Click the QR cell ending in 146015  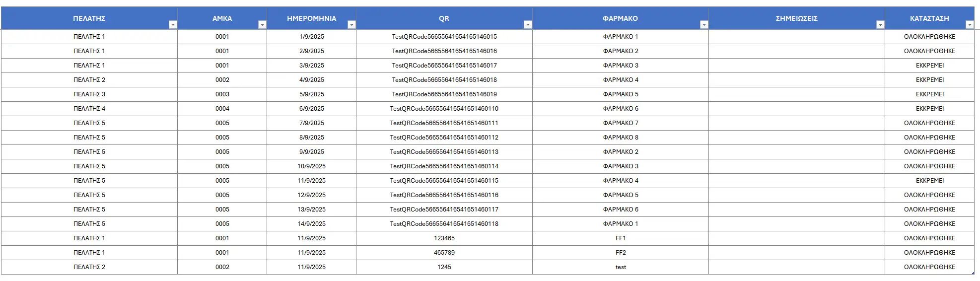(x=444, y=37)
